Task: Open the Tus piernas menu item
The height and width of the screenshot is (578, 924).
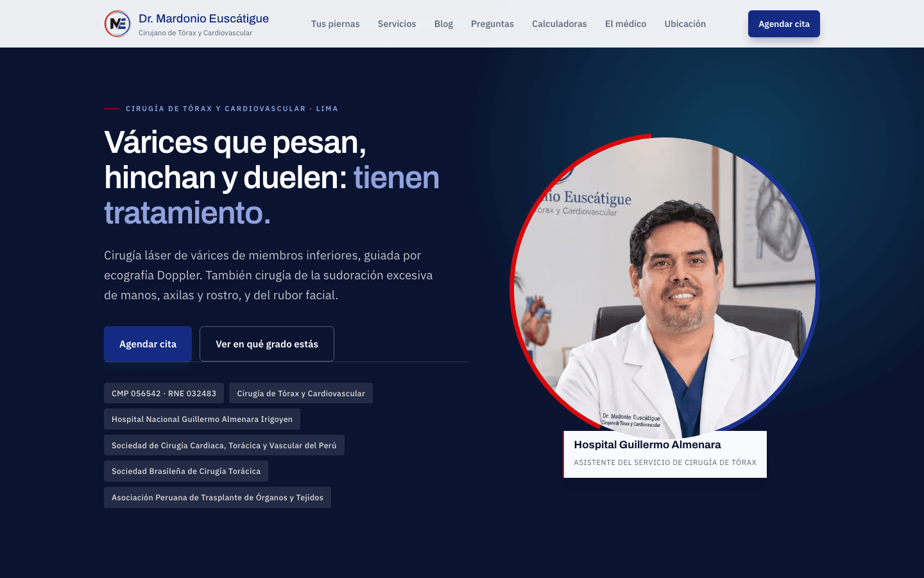Action: 336,24
